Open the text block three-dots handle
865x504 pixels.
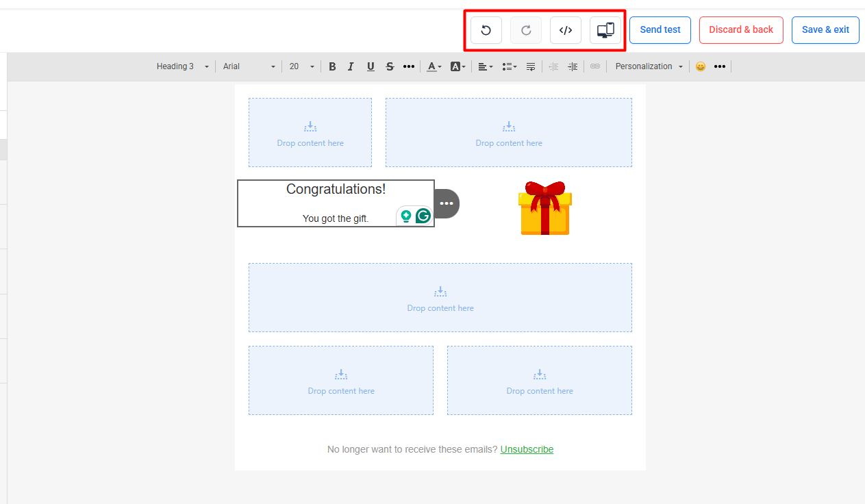click(447, 203)
